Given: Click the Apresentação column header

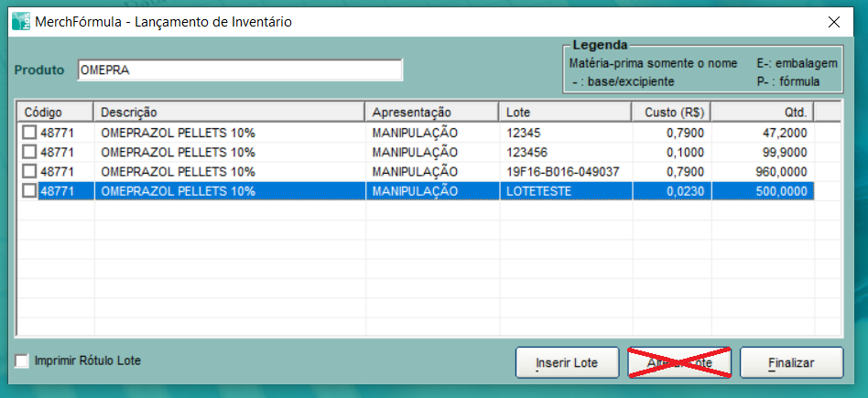Looking at the screenshot, I should tap(432, 113).
